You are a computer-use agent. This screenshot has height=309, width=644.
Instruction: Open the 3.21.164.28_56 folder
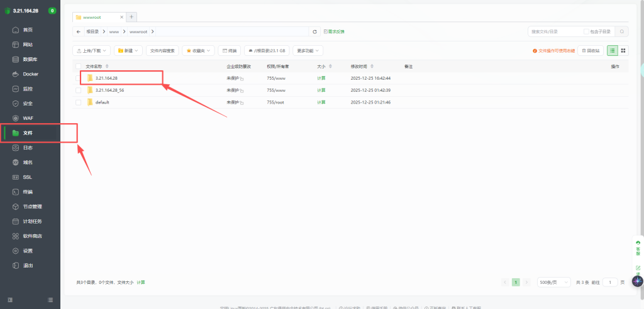[109, 90]
